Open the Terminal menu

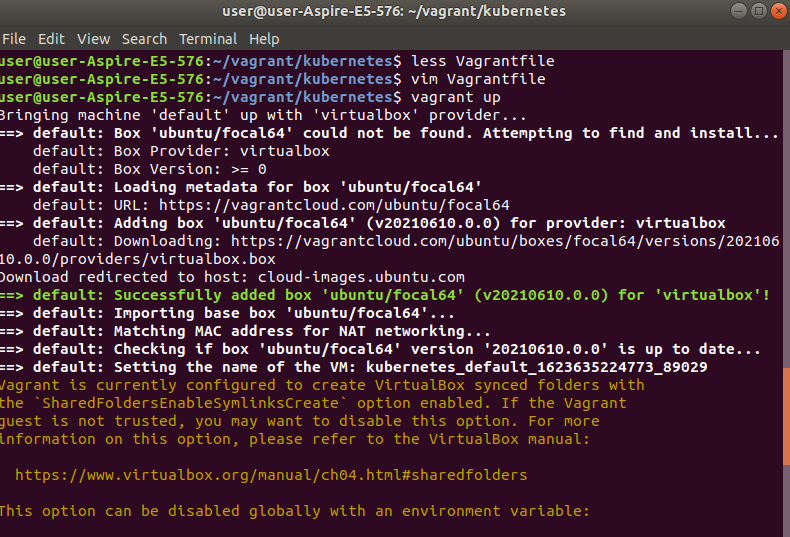point(208,39)
